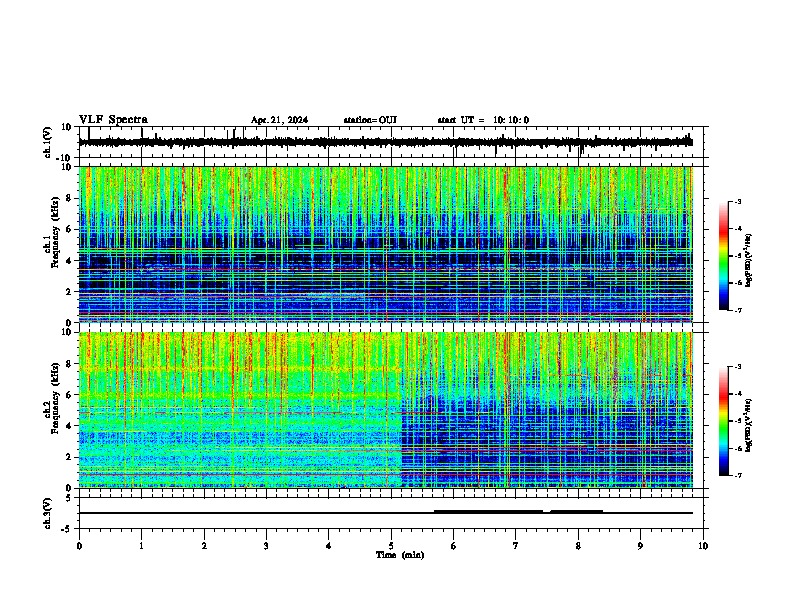This screenshot has height=612, width=792.
Task: Click the longer raised step in ch.3 trace
Action: click(x=488, y=512)
